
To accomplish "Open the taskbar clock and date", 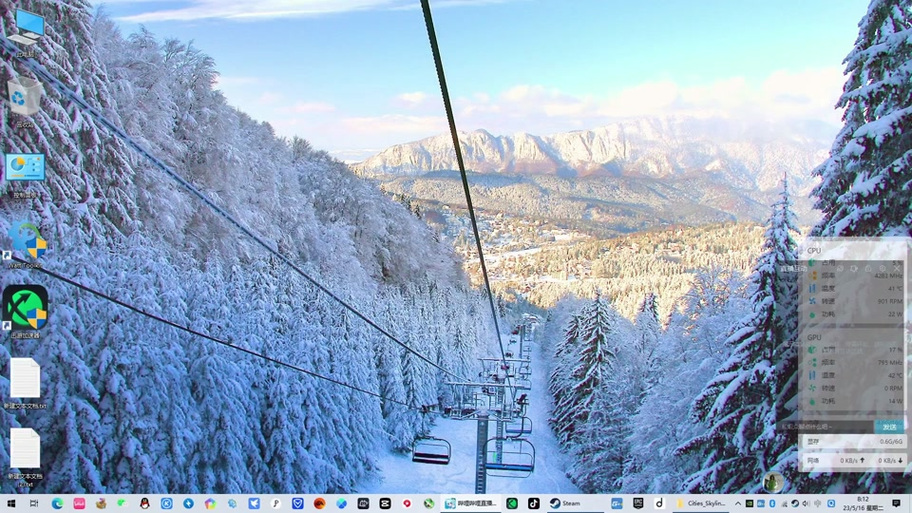I will tap(863, 504).
